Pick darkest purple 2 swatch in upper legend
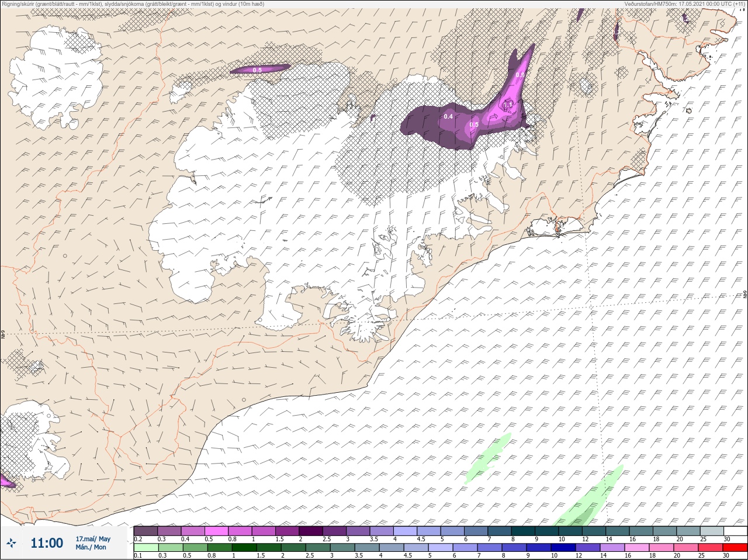This screenshot has height=560, width=748. [311, 531]
